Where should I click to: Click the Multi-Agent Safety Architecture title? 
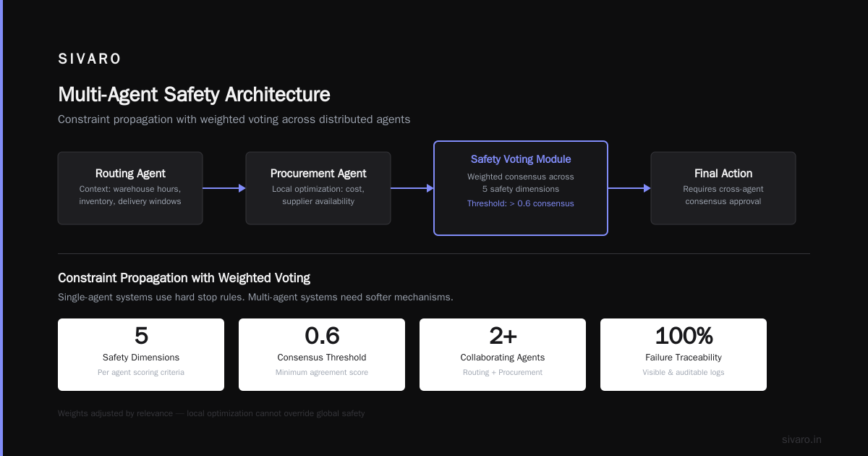[x=194, y=95]
